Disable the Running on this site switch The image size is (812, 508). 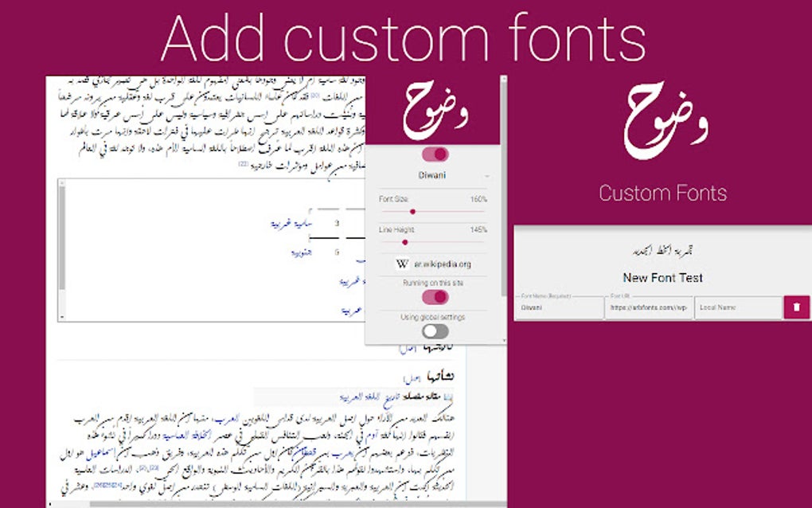tap(435, 297)
